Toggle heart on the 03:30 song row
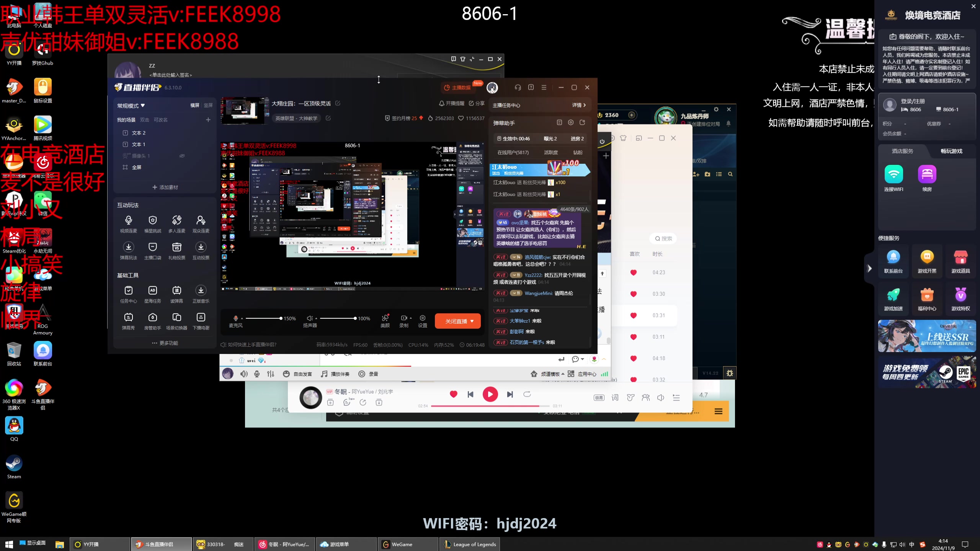The height and width of the screenshot is (551, 980). tap(633, 294)
